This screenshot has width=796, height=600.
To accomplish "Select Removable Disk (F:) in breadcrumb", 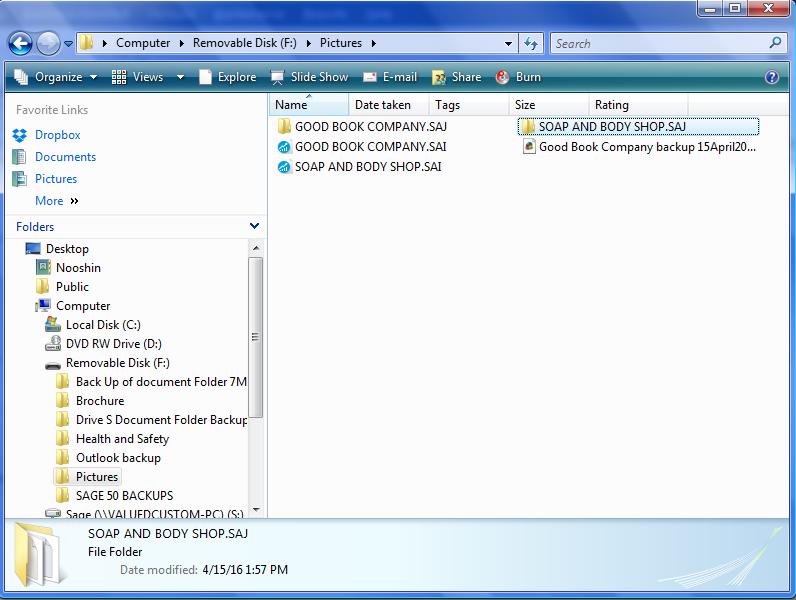I will coord(245,43).
